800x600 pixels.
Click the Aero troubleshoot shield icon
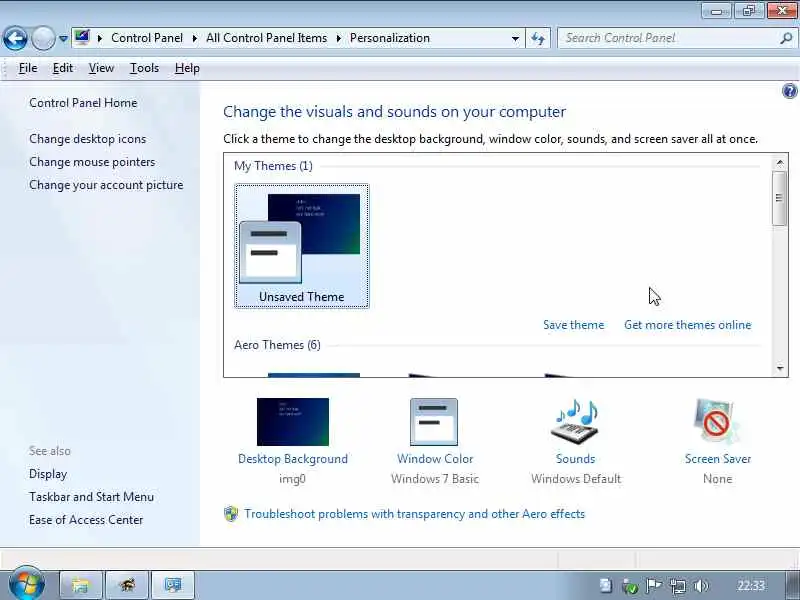point(231,514)
